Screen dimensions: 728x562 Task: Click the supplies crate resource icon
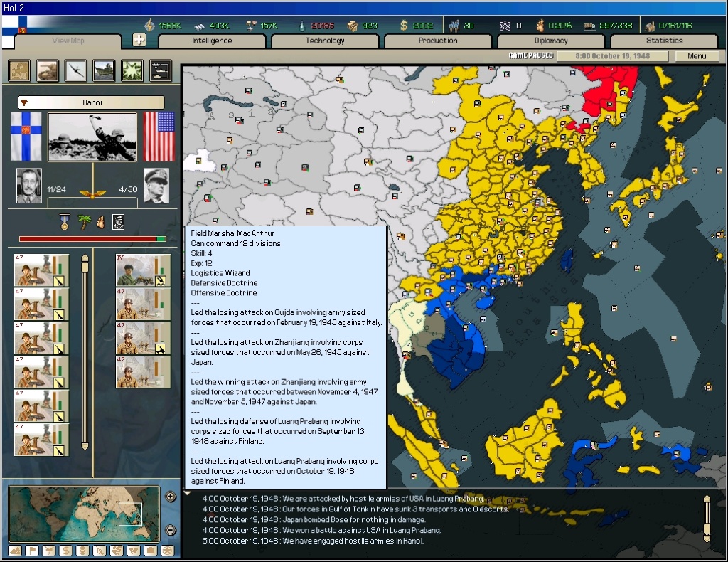coord(353,26)
